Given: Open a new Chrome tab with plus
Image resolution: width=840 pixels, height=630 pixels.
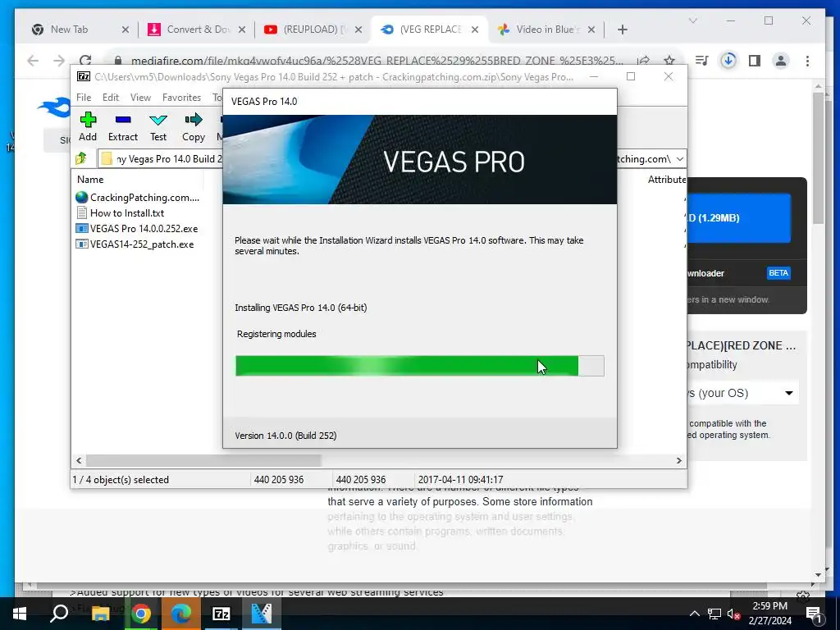Looking at the screenshot, I should [x=622, y=30].
